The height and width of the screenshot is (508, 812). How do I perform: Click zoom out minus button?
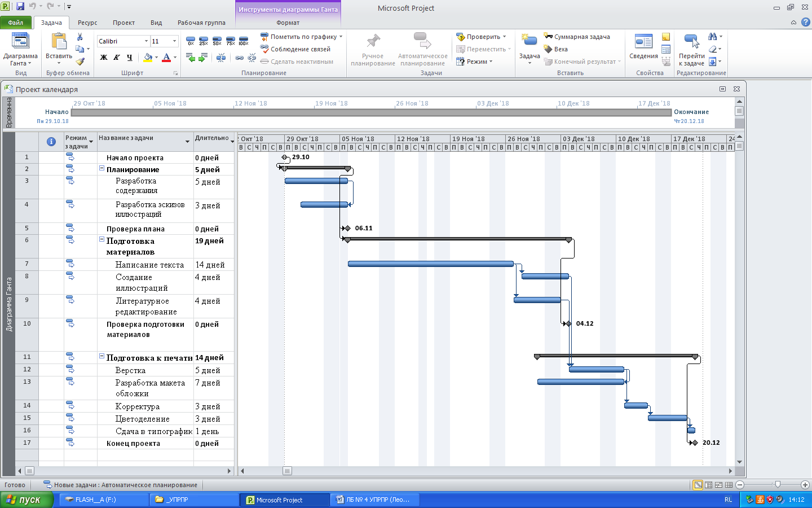point(740,485)
